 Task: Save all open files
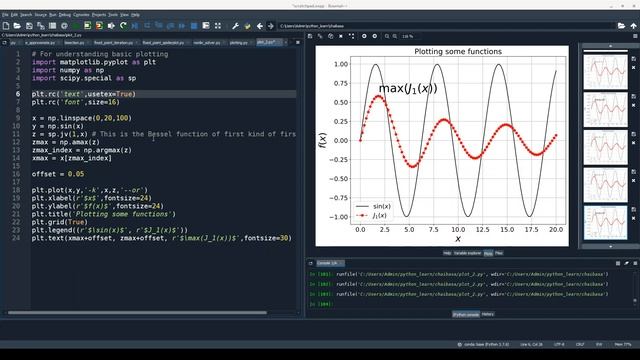point(40,26)
